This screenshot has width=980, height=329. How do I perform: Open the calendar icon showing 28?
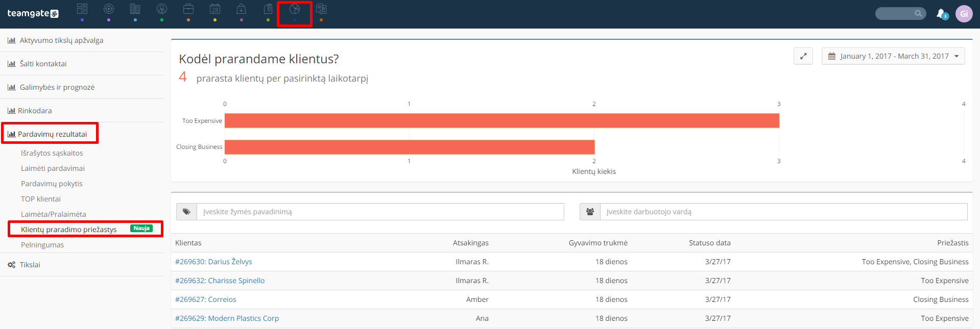point(215,9)
